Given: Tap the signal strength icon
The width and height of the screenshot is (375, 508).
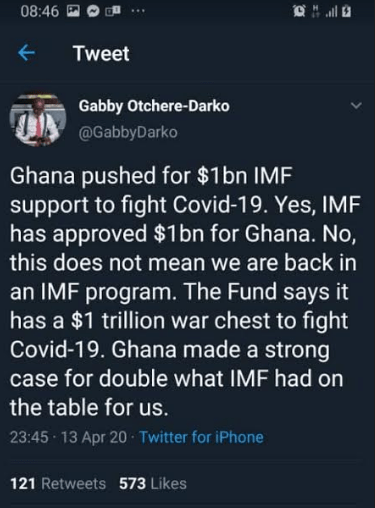Looking at the screenshot, I should coord(331,13).
